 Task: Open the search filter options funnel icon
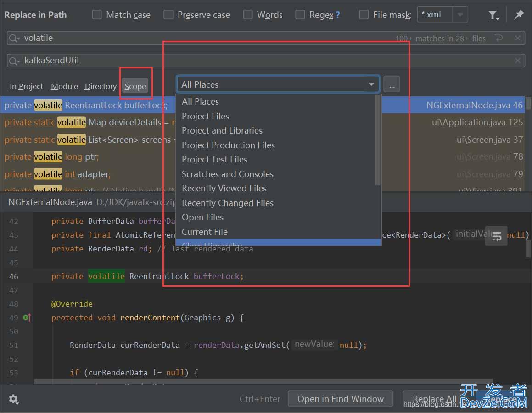[x=493, y=15]
